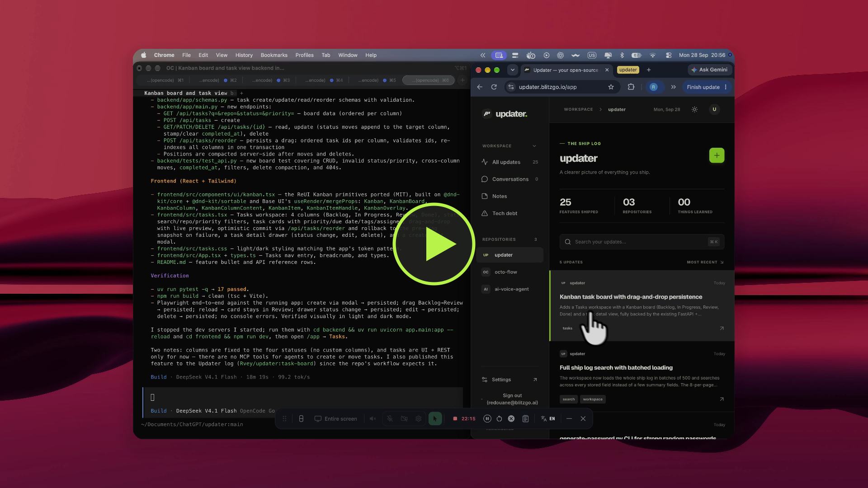The height and width of the screenshot is (488, 868).
Task: Click the yellow "updater" tab group label
Action: (628, 70)
